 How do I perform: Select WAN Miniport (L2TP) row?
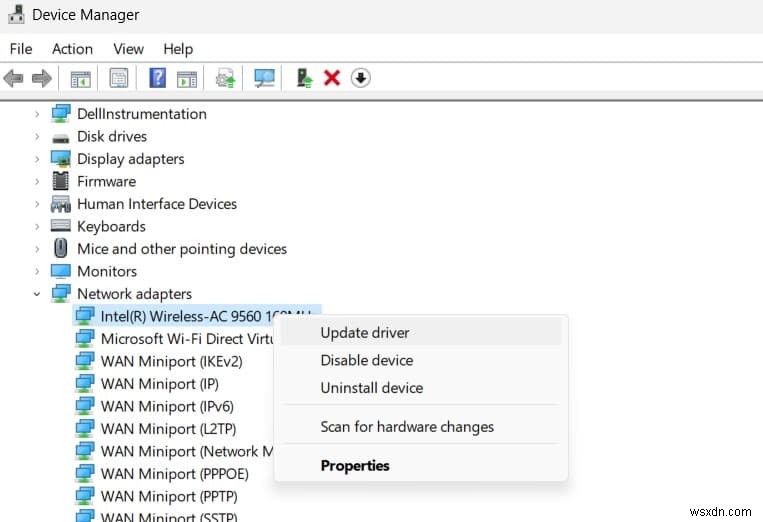[x=156, y=429]
